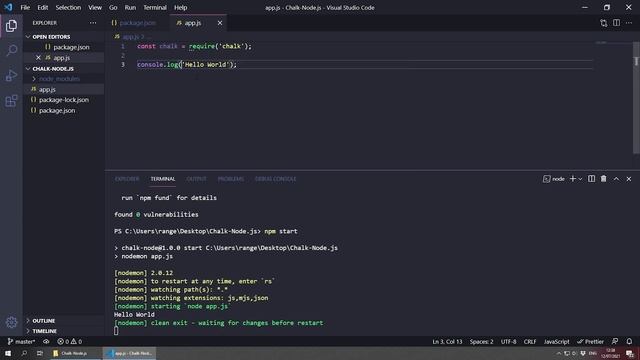640x360 pixels.
Task: Open Manage settings gear
Action: click(x=11, y=322)
